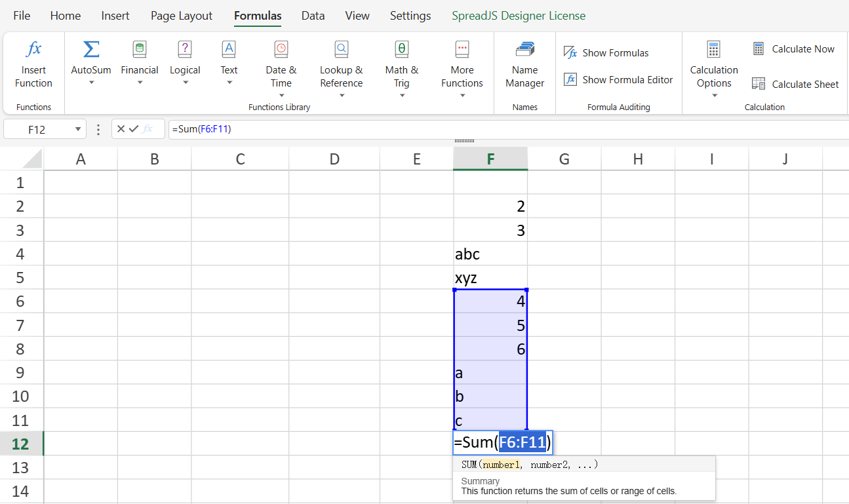Image resolution: width=849 pixels, height=504 pixels.
Task: Click cell F10 containing 'b'
Action: click(x=490, y=397)
